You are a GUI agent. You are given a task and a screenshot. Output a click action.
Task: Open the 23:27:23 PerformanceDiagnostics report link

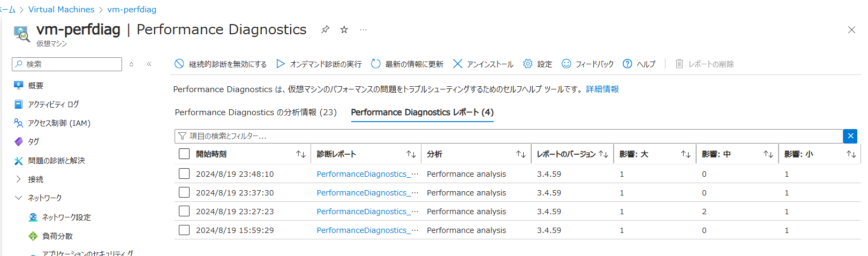pos(362,211)
